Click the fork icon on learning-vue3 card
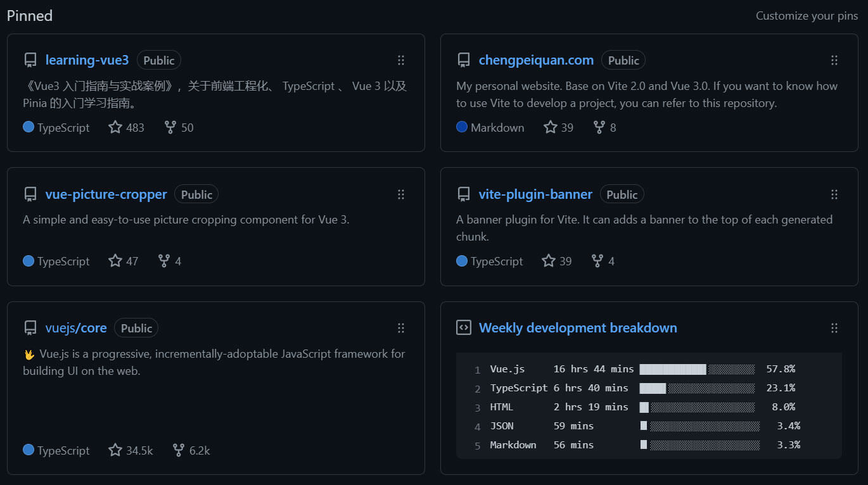 point(170,127)
